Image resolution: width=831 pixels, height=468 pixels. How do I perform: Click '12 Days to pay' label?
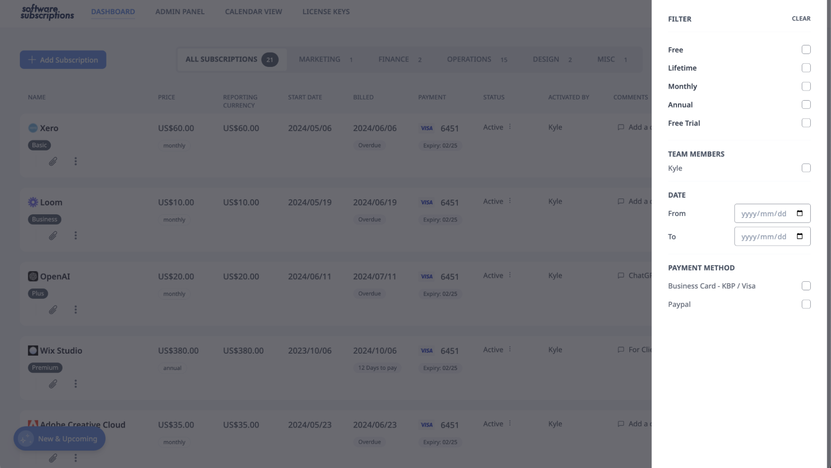(377, 368)
